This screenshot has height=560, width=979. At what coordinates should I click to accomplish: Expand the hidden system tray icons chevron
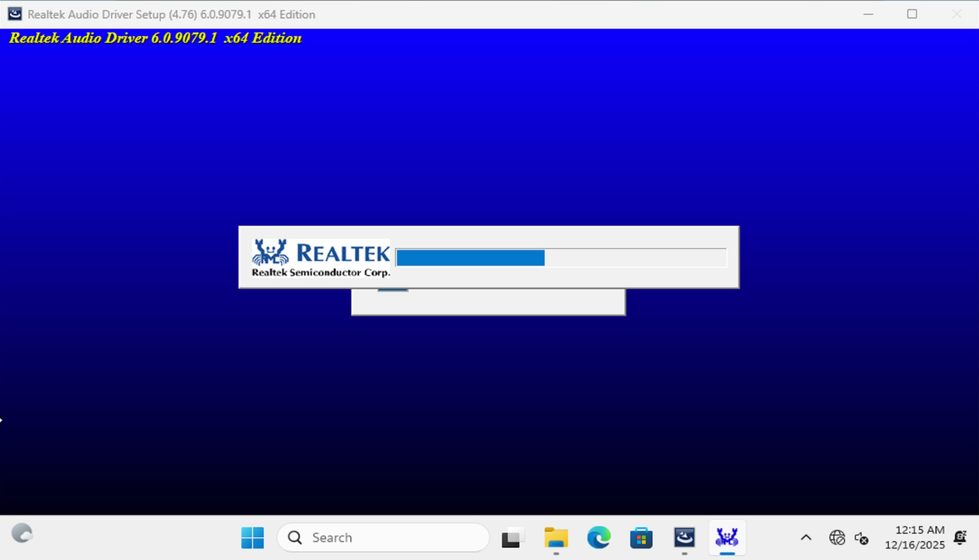coord(805,538)
